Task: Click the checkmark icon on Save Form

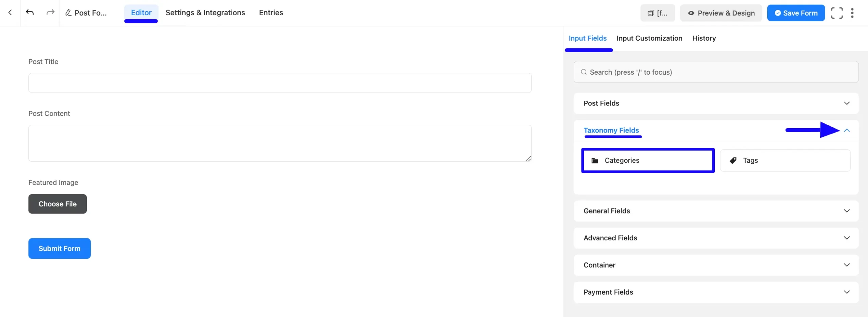Action: pyautogui.click(x=778, y=13)
